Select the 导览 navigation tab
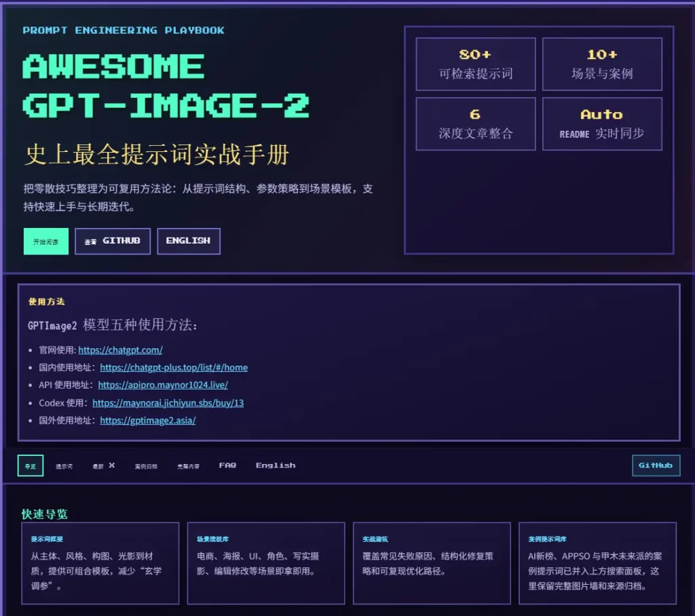Image resolution: width=695 pixels, height=616 pixels. tap(31, 466)
